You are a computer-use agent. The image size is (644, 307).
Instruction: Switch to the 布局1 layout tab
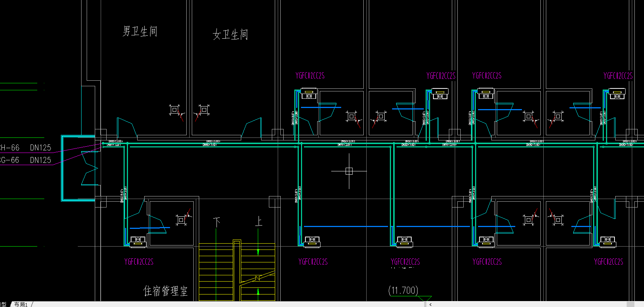(x=21, y=304)
